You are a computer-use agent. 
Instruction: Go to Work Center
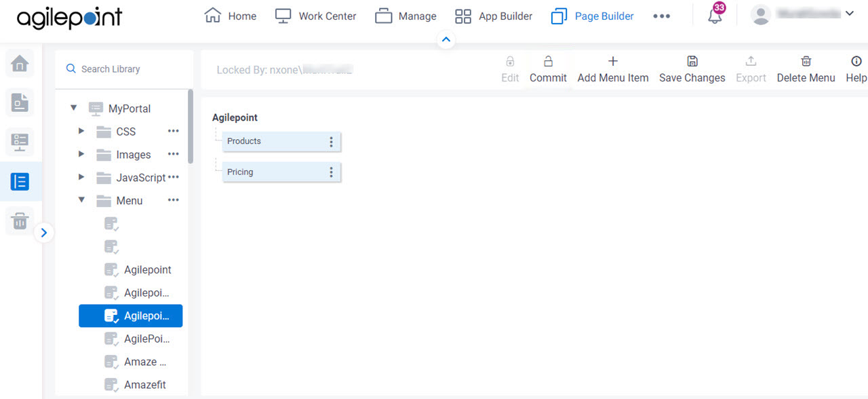pos(315,16)
